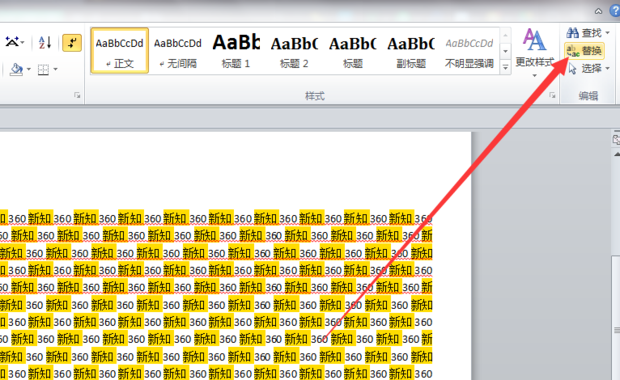Viewport: 620px width, 380px height.
Task: Choose the 副标题 style
Action: click(x=411, y=51)
